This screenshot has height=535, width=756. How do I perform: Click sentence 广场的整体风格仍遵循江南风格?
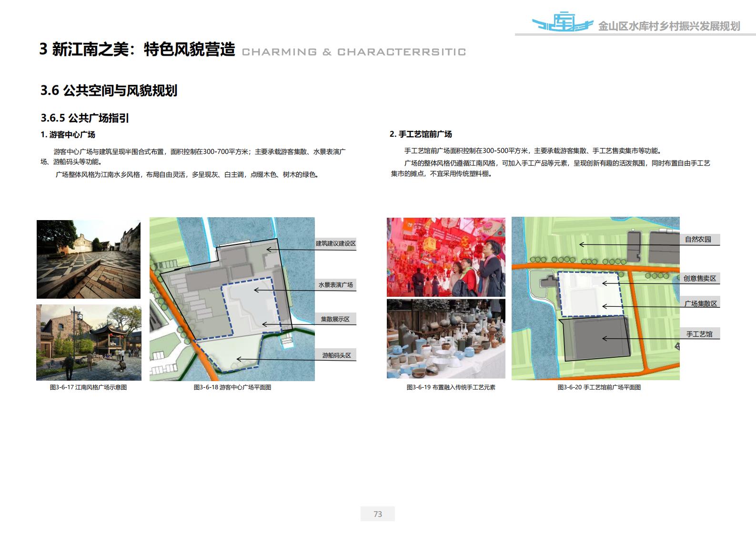(550, 169)
